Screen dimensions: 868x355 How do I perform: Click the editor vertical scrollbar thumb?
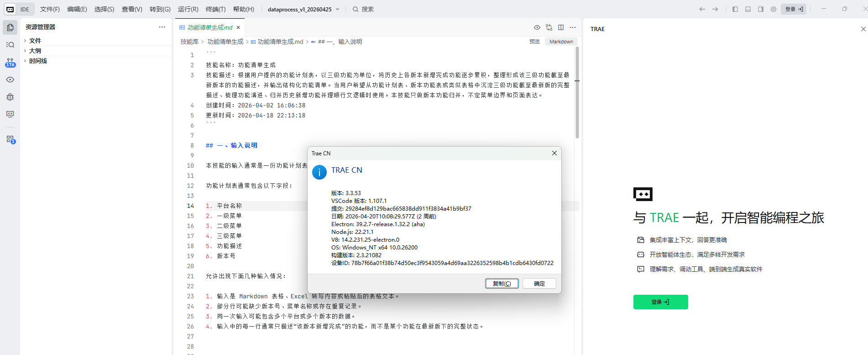pyautogui.click(x=577, y=92)
